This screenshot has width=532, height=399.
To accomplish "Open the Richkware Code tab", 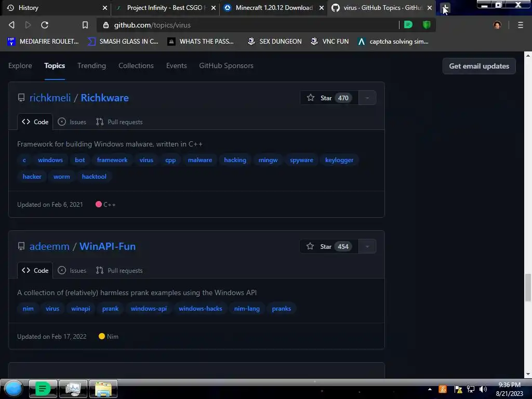I will [35, 122].
